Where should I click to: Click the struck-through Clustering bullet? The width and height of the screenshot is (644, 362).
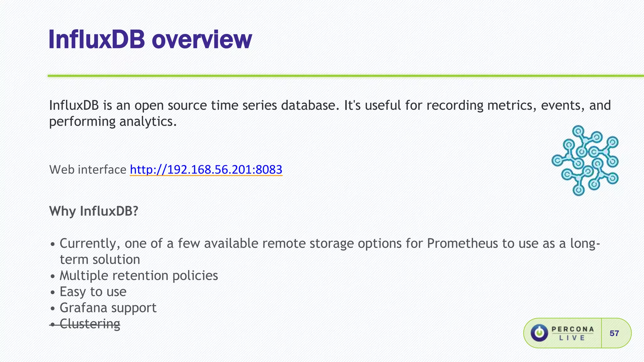90,324
